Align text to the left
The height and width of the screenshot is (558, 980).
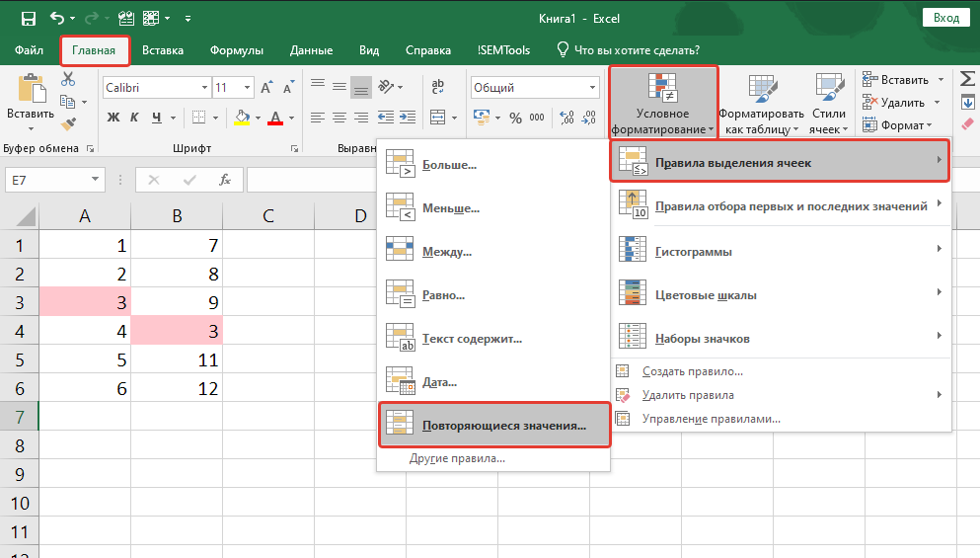pos(318,117)
